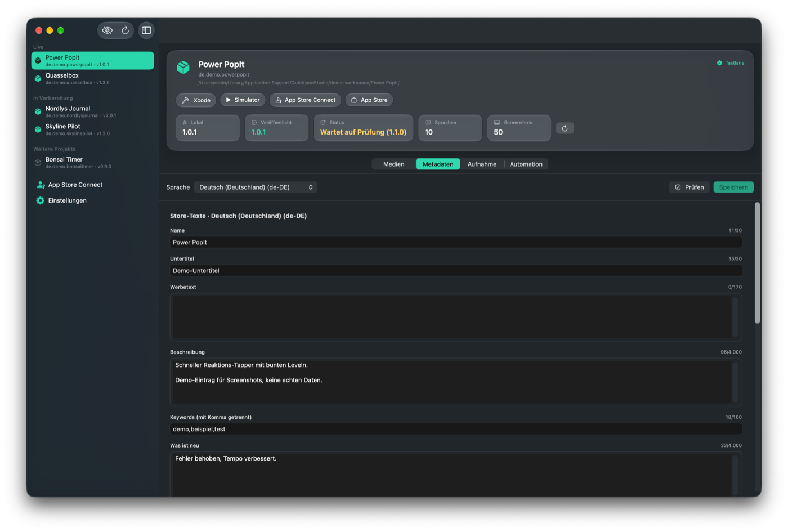788x532 pixels.
Task: Click the Name input field
Action: click(456, 242)
